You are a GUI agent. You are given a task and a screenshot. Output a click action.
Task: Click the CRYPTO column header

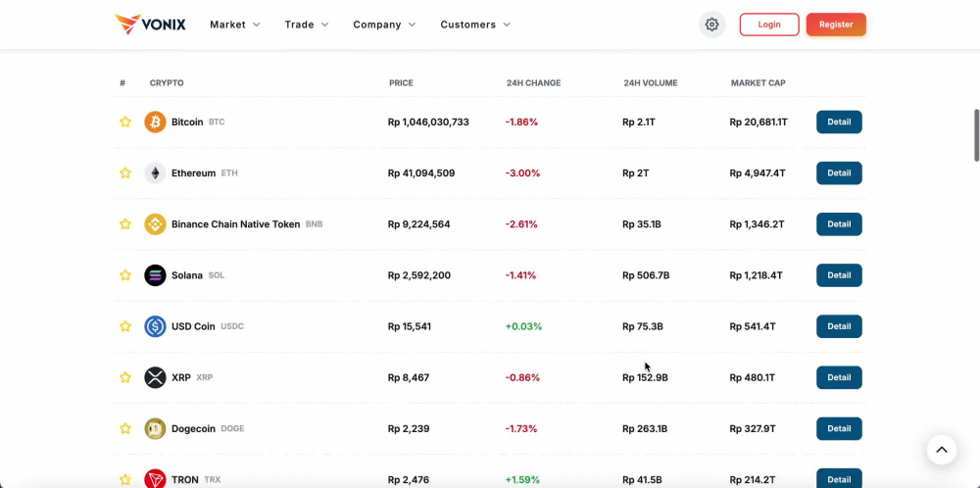[x=167, y=83]
